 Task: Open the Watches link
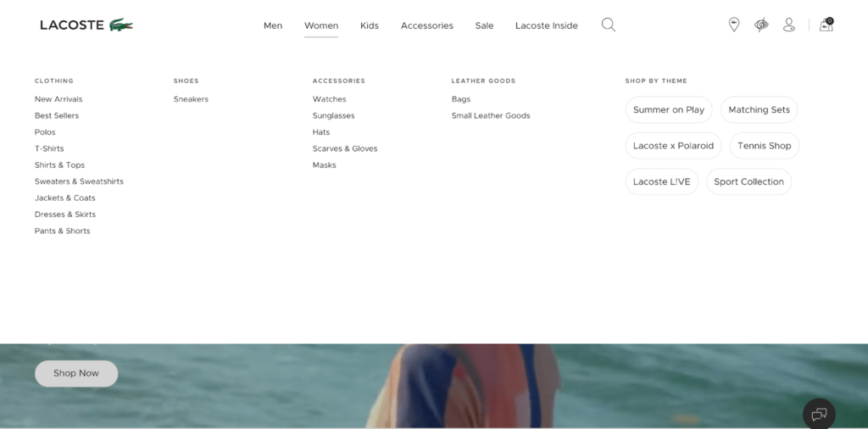click(330, 99)
